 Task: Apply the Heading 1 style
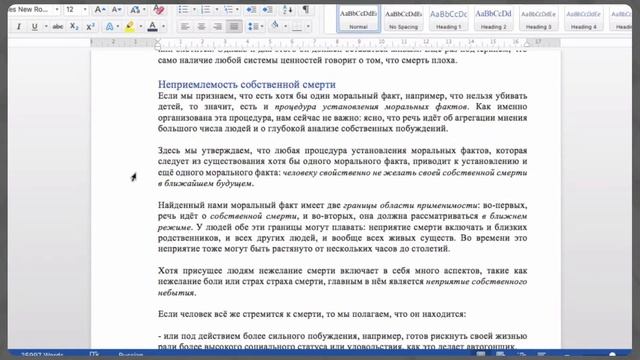point(448,18)
